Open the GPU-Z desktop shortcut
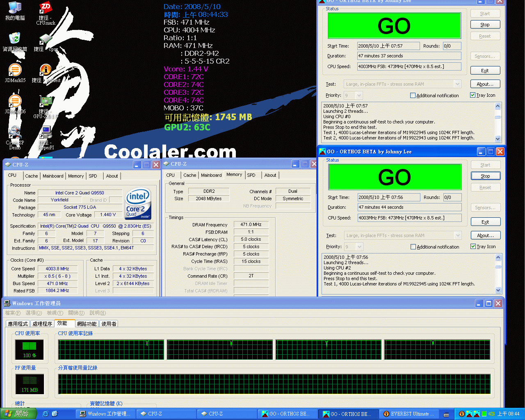The height and width of the screenshot is (420, 525). pyautogui.click(x=46, y=107)
